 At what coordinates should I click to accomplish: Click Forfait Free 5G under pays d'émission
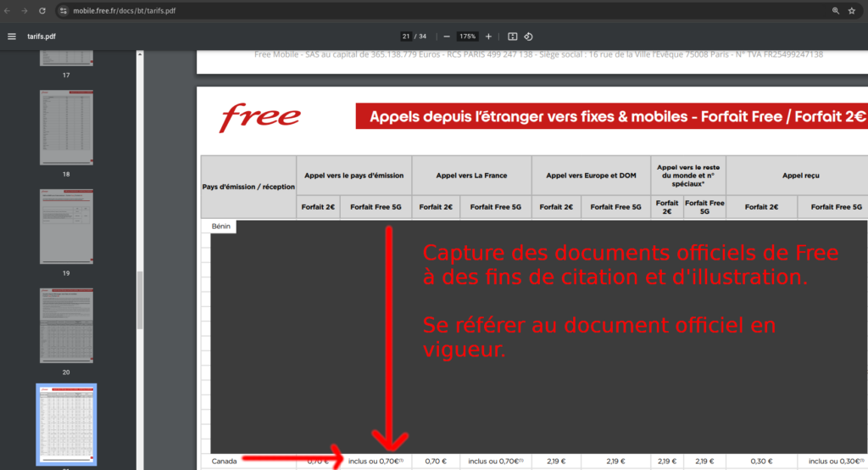pos(376,207)
